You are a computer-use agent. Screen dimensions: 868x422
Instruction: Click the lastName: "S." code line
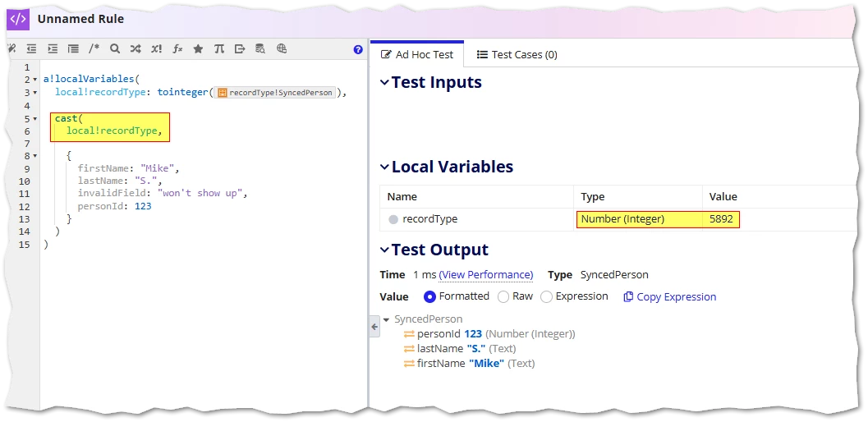119,181
